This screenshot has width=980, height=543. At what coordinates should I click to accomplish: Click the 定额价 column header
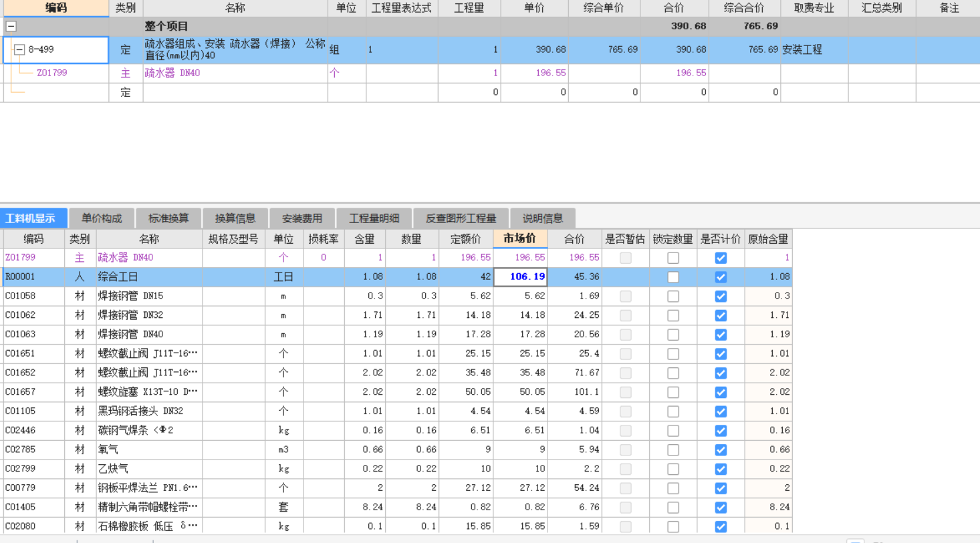[466, 238]
